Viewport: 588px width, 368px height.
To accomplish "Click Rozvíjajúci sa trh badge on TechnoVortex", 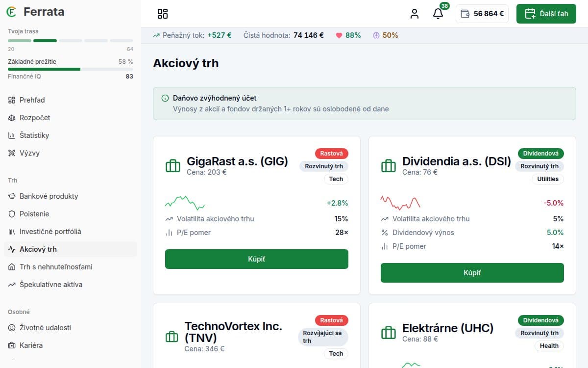I will pyautogui.click(x=322, y=337).
